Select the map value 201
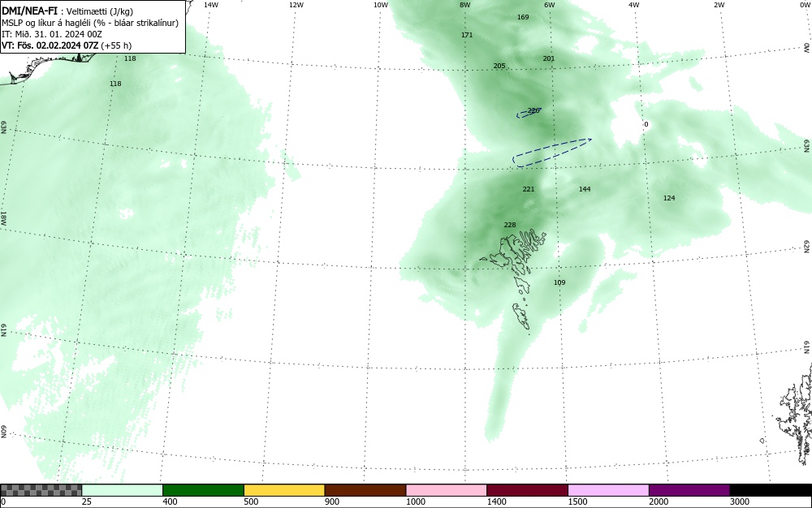The height and width of the screenshot is (508, 812). click(549, 58)
